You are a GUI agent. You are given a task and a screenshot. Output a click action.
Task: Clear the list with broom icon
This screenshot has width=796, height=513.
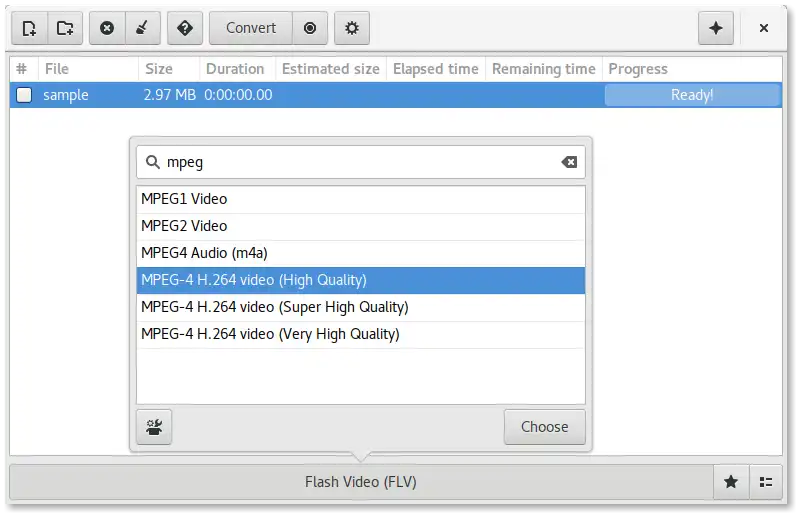coord(142,28)
